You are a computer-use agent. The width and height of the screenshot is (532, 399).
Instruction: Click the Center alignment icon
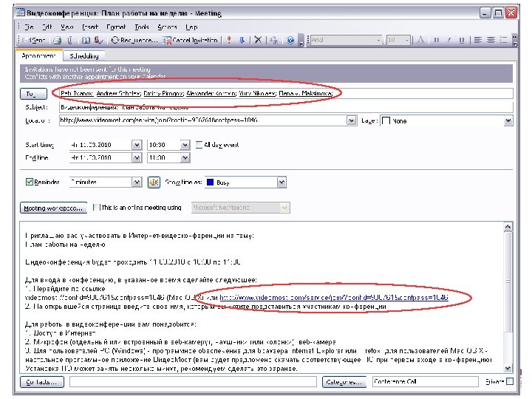coord(491,40)
